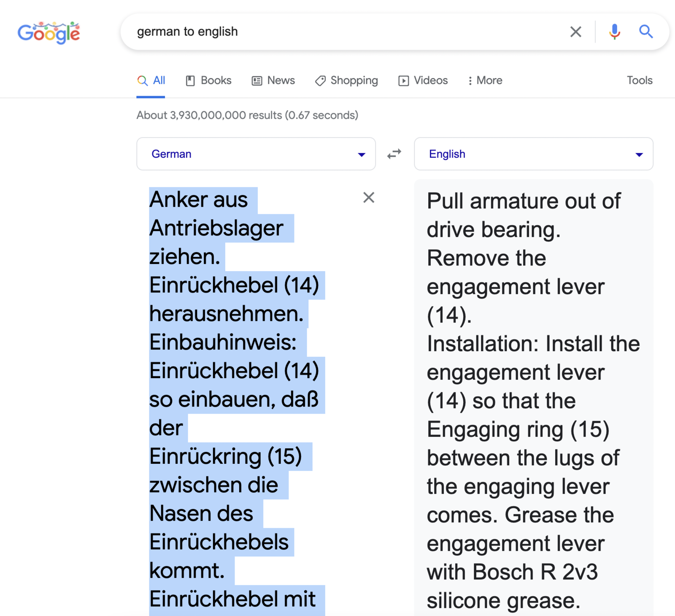Expand the More menu
Screen dimensions: 675x616
(485, 81)
